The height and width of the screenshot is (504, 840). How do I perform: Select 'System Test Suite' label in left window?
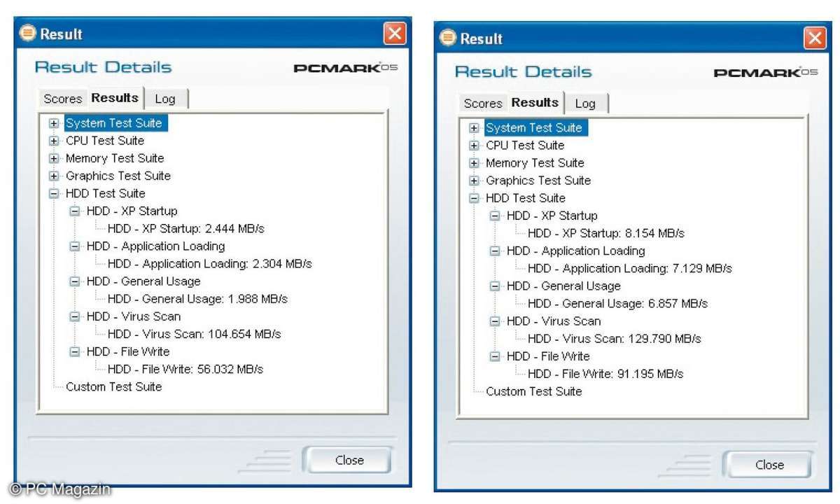click(114, 123)
